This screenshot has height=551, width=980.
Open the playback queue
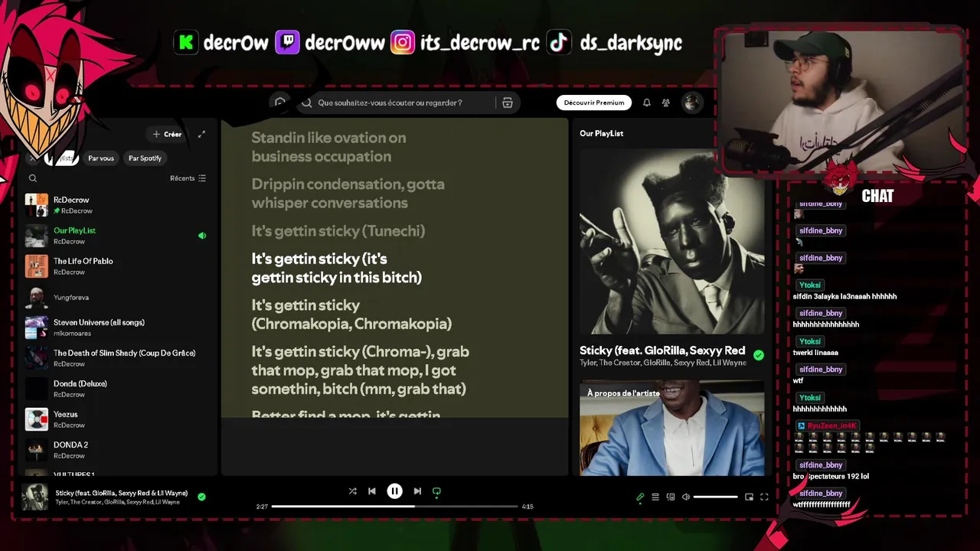tap(655, 497)
